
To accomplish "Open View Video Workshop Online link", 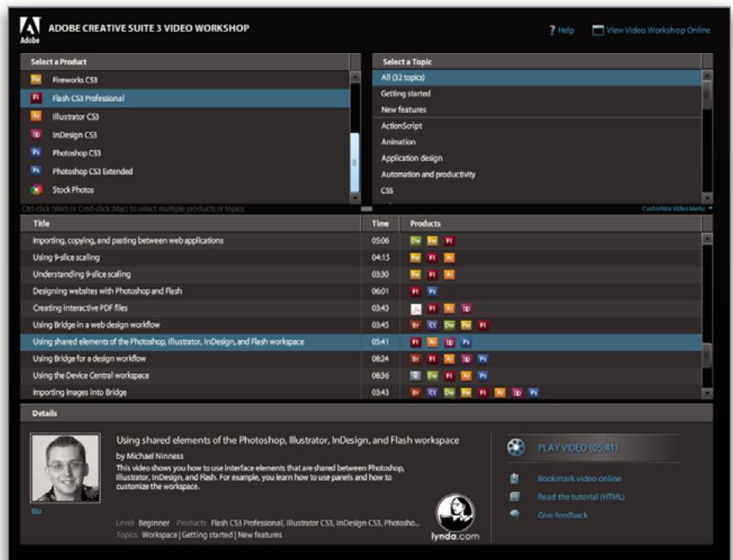I will (658, 30).
